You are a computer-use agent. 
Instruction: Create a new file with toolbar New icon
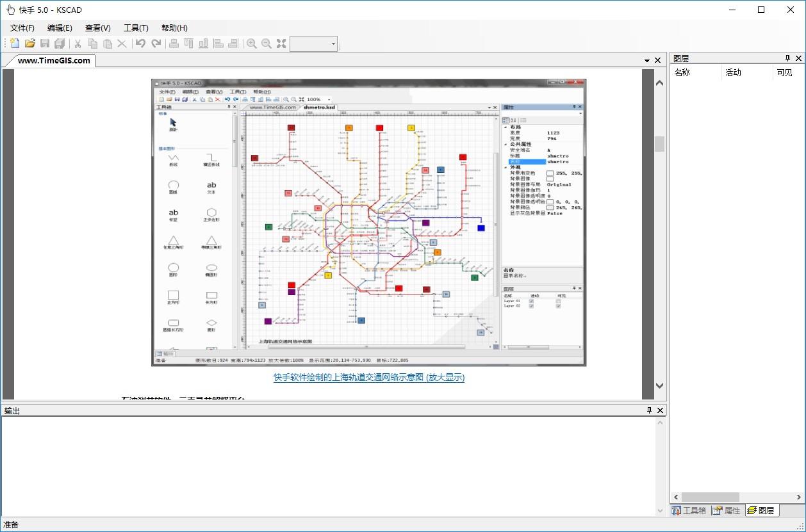[x=15, y=44]
